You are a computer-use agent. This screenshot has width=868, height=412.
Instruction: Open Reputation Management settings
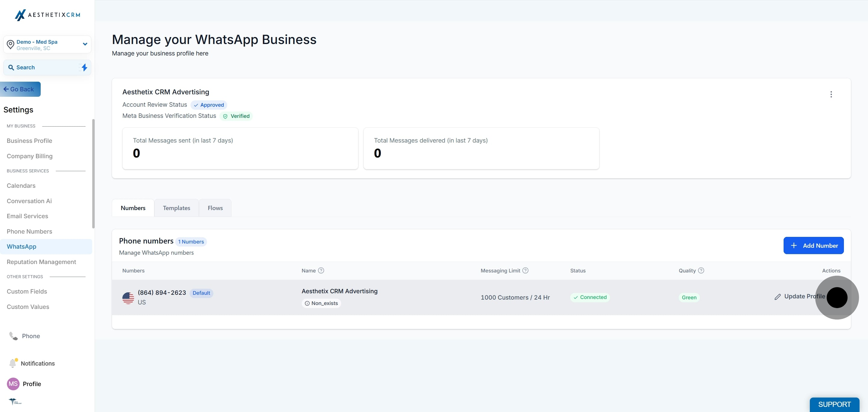(x=42, y=262)
